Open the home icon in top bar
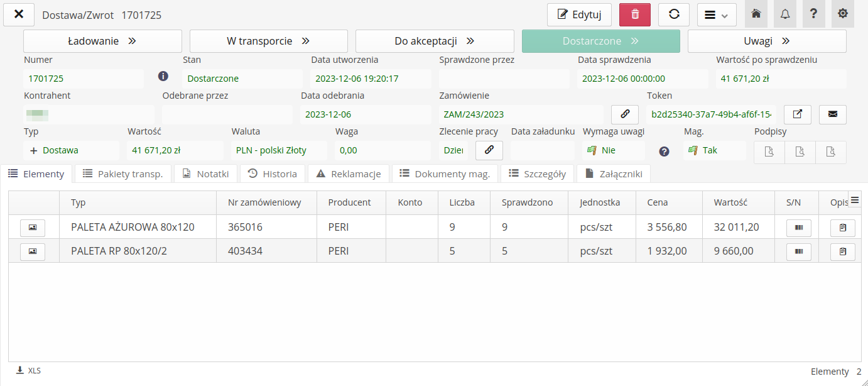 [x=756, y=14]
